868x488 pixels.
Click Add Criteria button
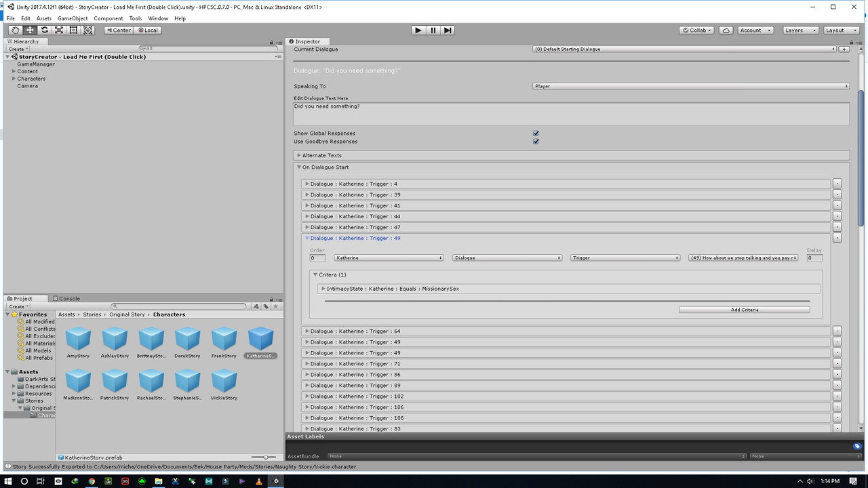[745, 310]
